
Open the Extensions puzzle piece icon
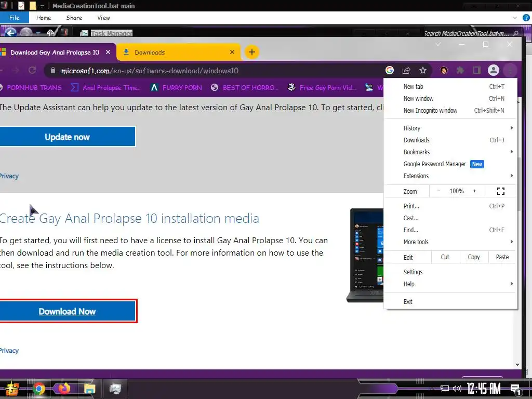460,70
